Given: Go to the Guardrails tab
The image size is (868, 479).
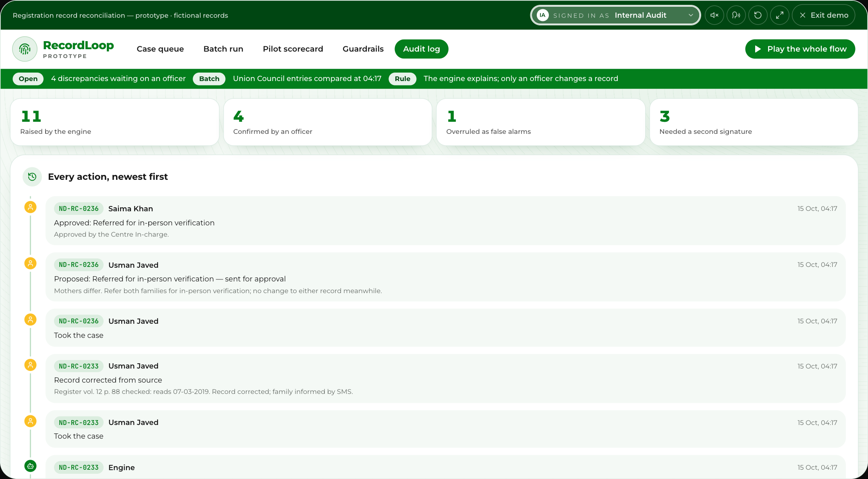Looking at the screenshot, I should click(363, 49).
